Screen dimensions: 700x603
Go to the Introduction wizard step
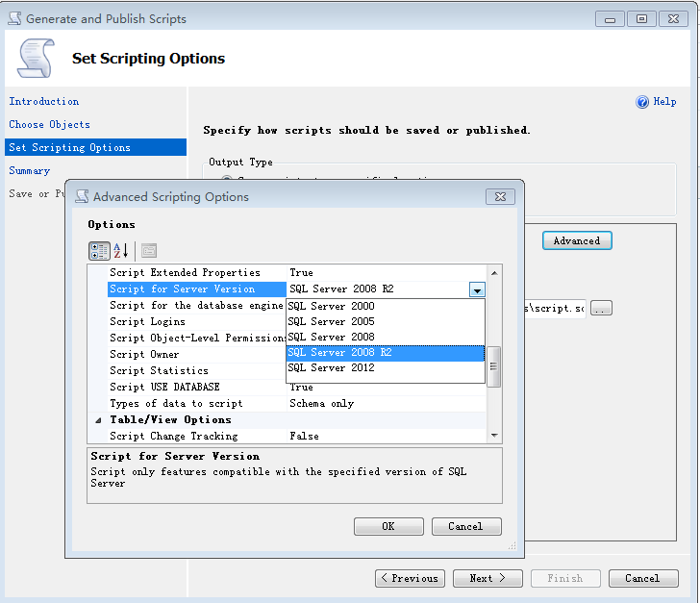[x=44, y=101]
